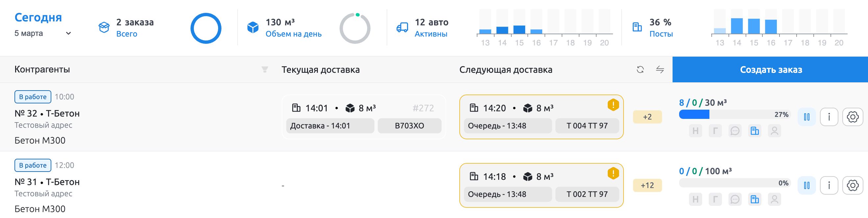
Task: Open the Всего orders link
Action: click(126, 34)
